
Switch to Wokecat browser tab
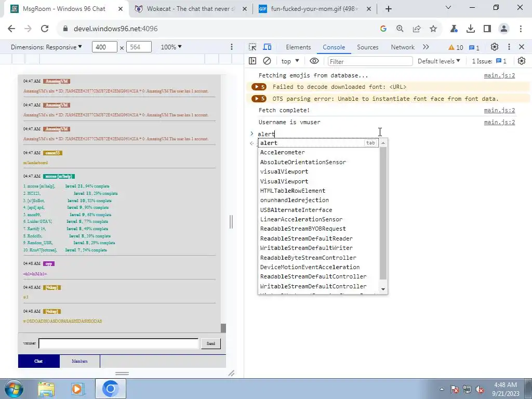191,9
